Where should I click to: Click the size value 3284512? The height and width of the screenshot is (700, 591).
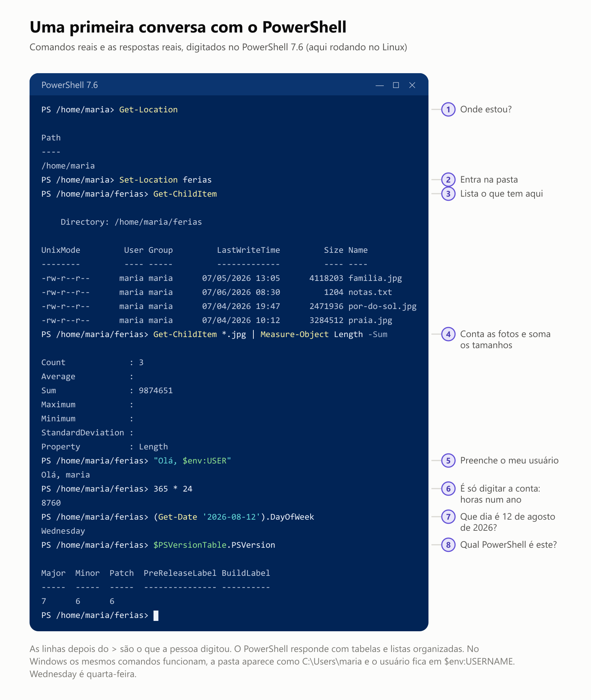click(x=327, y=320)
